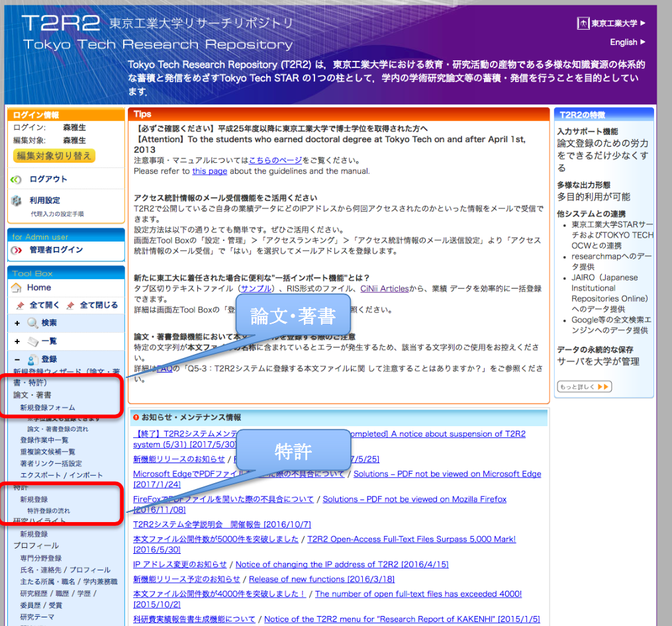Open Release of new functions link
The height and width of the screenshot is (626, 672).
321,579
